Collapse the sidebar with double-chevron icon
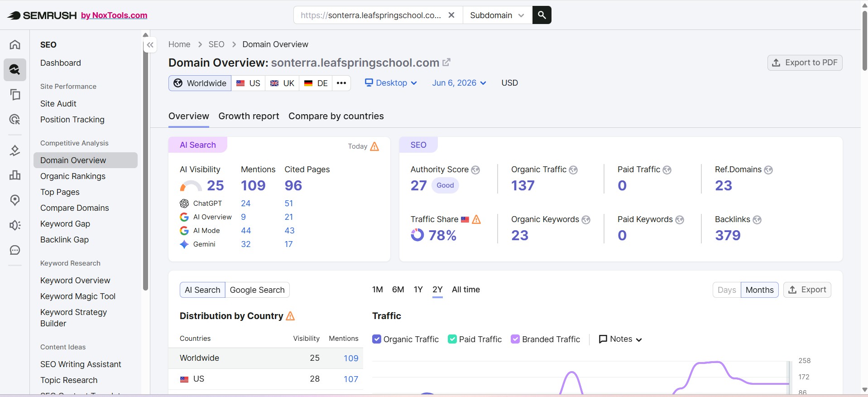868x397 pixels. [x=150, y=45]
